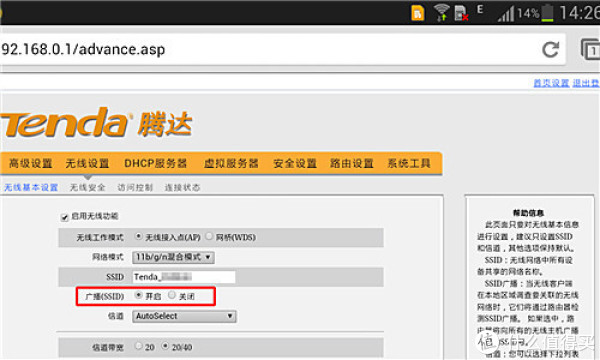This screenshot has width=600, height=360.
Task: Click the Tenda 腾达 logo
Action: point(96,122)
